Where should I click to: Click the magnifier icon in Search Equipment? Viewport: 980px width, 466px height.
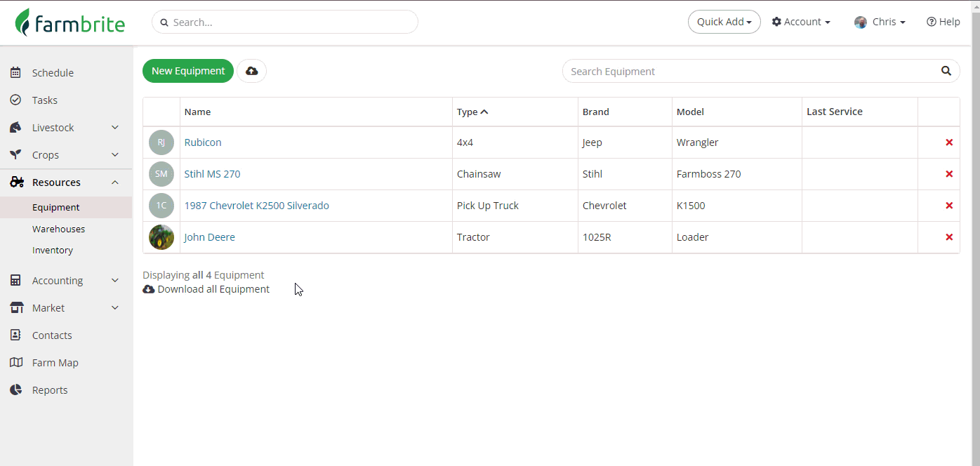click(x=946, y=71)
